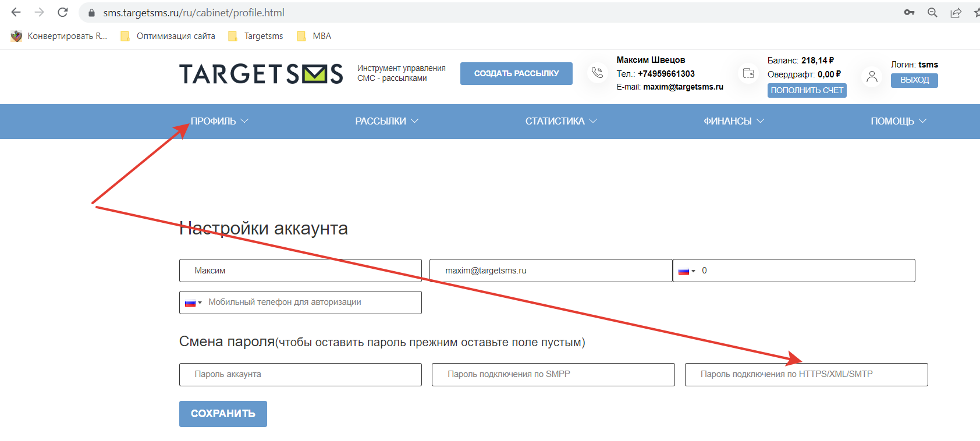Click the СОЗДАТЬ РАССЫЛКУ button
Image resolution: width=980 pixels, height=441 pixels.
tap(516, 73)
